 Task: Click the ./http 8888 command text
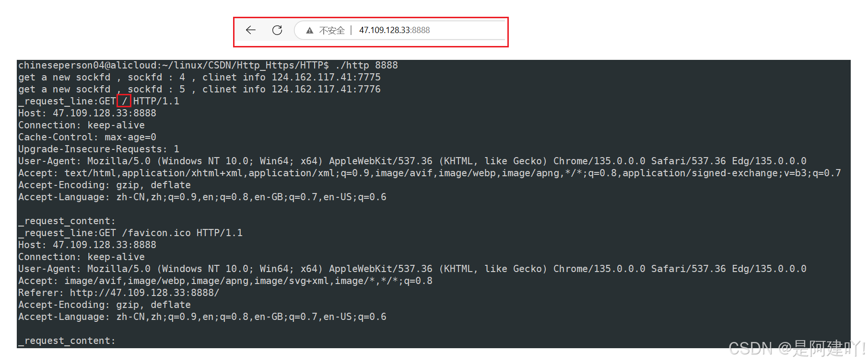(366, 65)
